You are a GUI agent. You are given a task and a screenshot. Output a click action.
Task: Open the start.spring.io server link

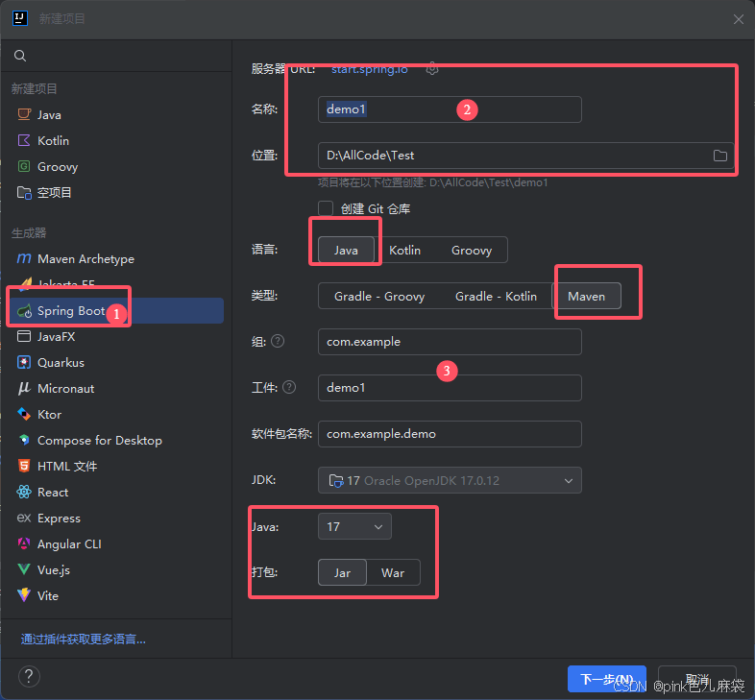[x=369, y=69]
